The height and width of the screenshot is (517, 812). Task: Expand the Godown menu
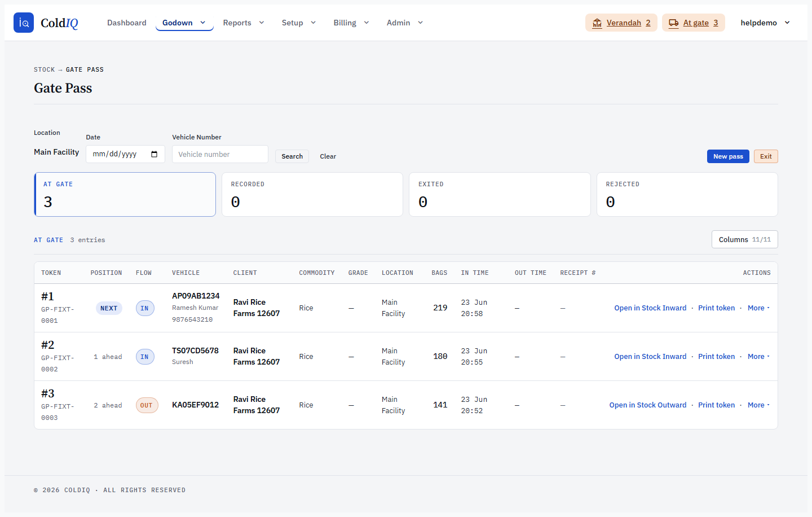tap(184, 23)
